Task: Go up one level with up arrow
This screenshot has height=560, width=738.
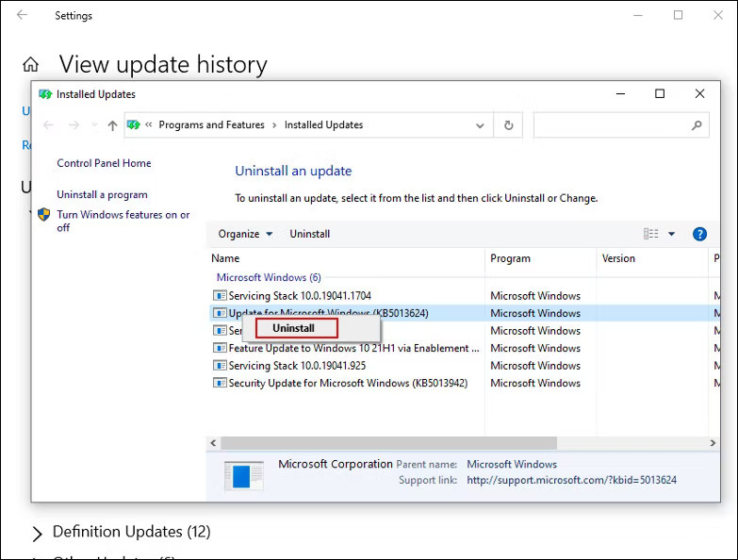Action: pyautogui.click(x=113, y=125)
